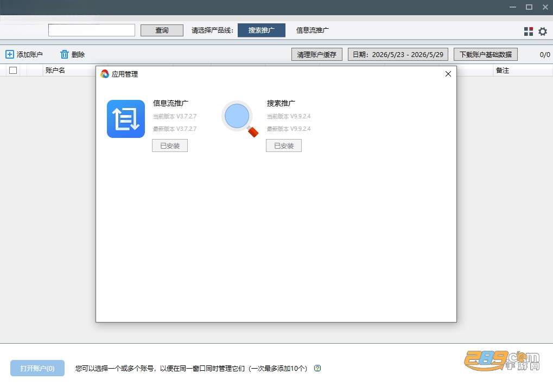Select the 搜索推广 product line tab

click(262, 30)
